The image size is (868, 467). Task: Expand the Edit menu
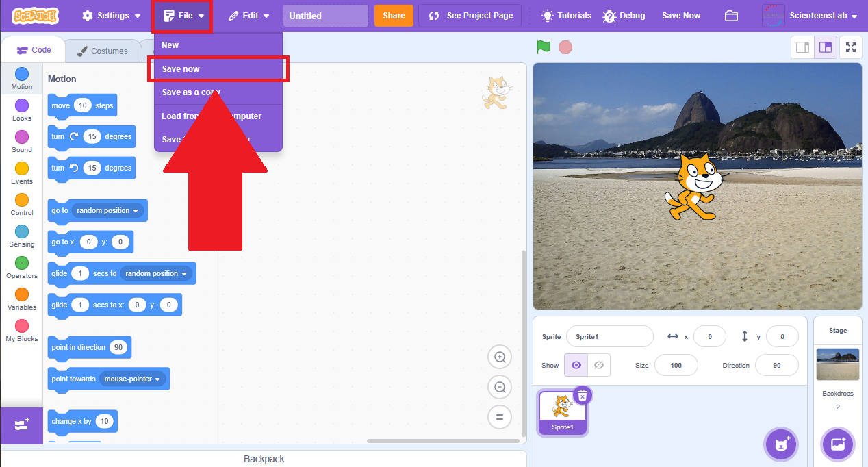(248, 16)
